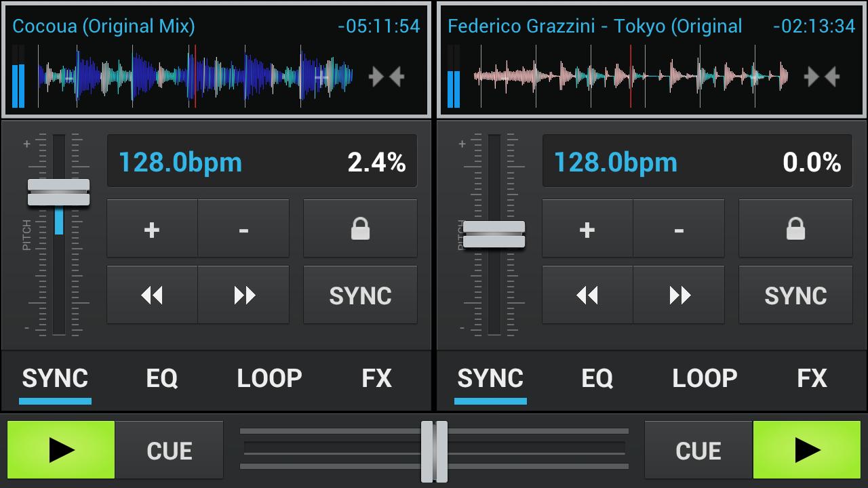
Task: Click the crossfader handle
Action: point(434,451)
